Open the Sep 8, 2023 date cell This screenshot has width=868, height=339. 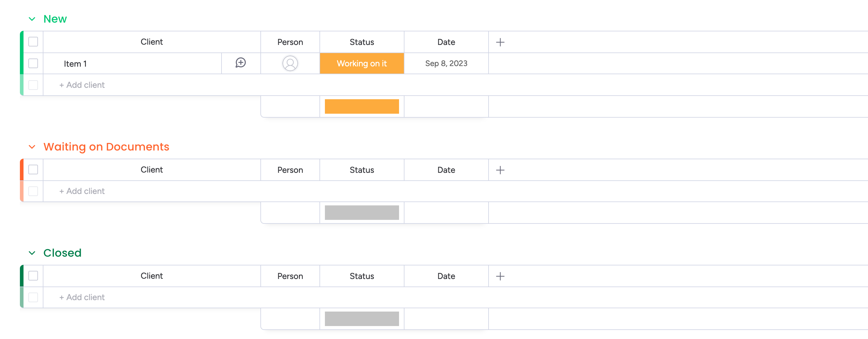coord(446,63)
